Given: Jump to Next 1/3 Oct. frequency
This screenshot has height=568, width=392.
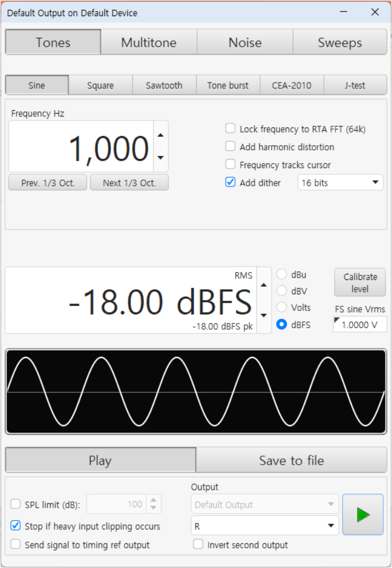Looking at the screenshot, I should pos(129,182).
